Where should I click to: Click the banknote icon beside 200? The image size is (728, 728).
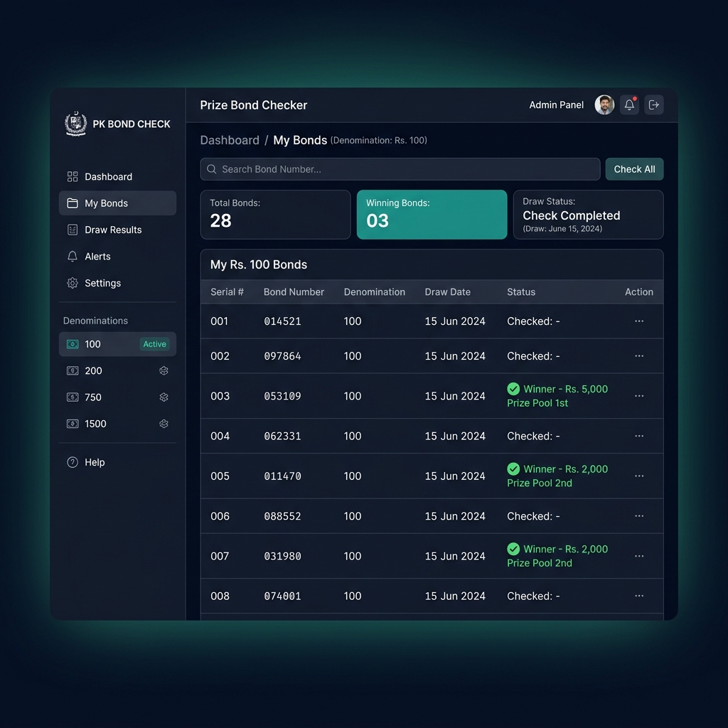point(73,371)
